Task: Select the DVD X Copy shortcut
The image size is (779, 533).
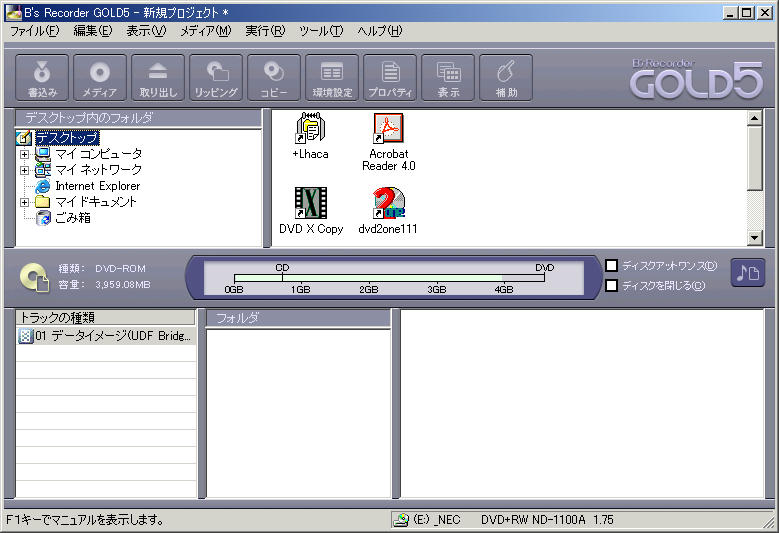Action: click(311, 211)
